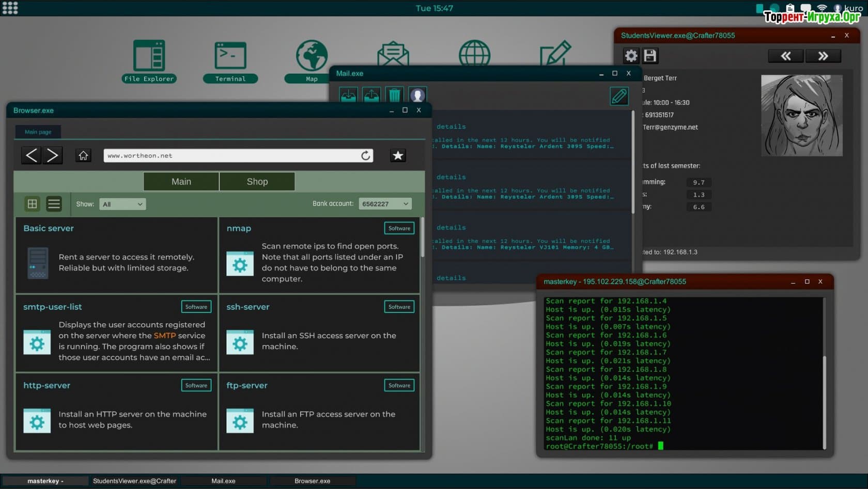Image resolution: width=868 pixels, height=489 pixels.
Task: Go to next student record
Action: click(x=823, y=56)
